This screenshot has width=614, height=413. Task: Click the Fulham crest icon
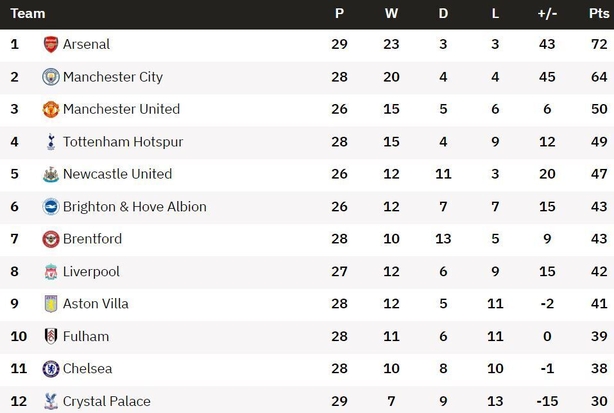(51, 336)
